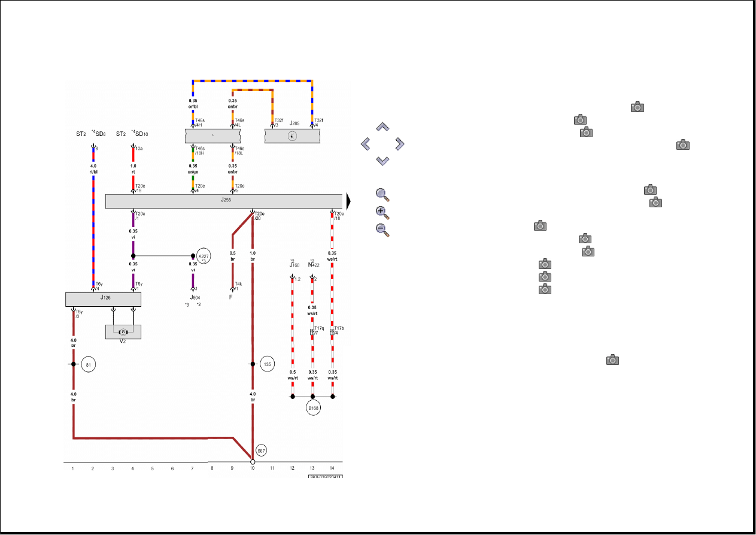Zoom out using the minus magnifier
This screenshot has height=535, width=756.
click(x=382, y=229)
